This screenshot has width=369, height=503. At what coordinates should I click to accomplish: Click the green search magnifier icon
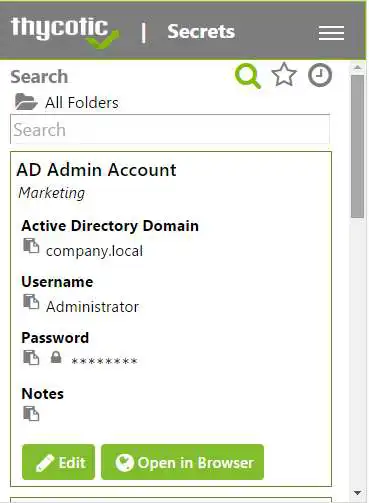pyautogui.click(x=247, y=76)
